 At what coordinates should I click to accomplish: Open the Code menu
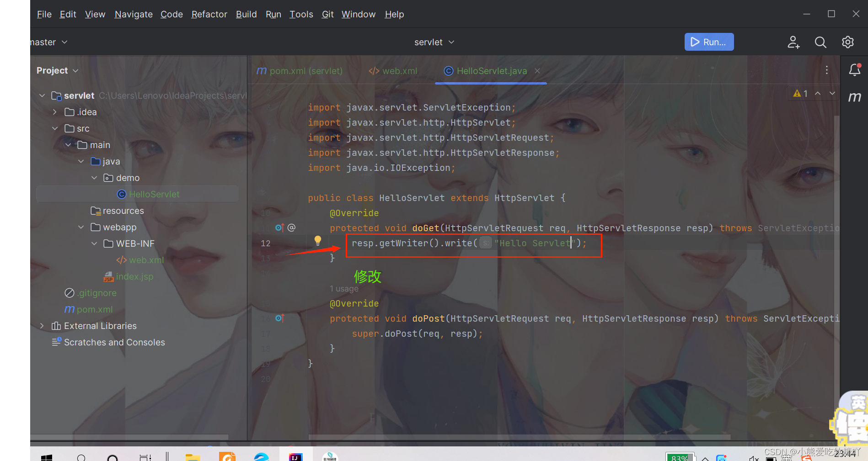point(171,14)
